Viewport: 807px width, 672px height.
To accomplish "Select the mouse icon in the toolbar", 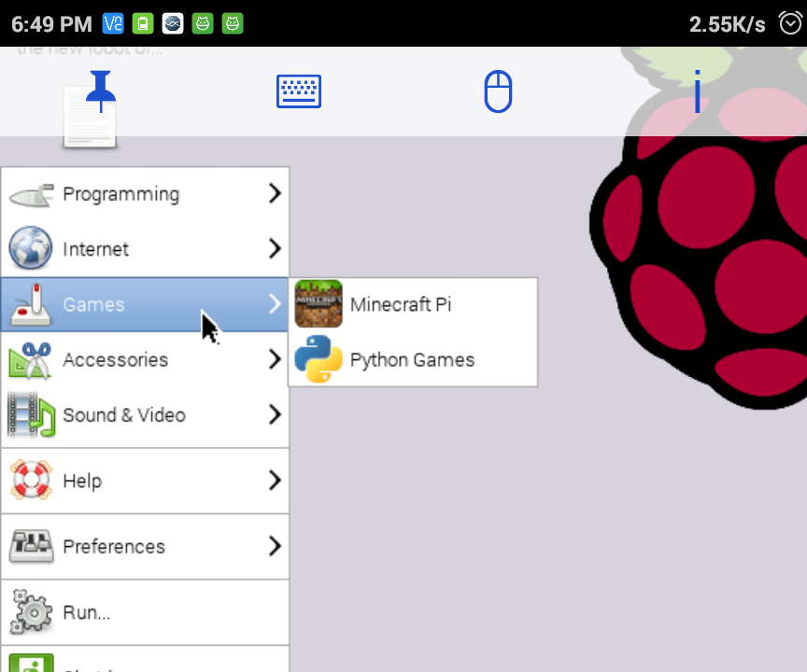I will click(x=498, y=91).
